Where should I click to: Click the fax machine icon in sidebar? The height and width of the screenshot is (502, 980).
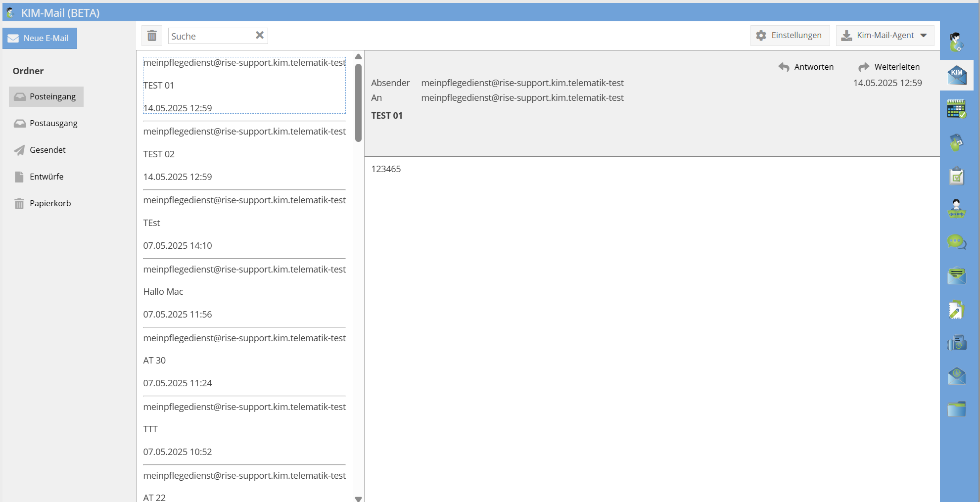956,343
